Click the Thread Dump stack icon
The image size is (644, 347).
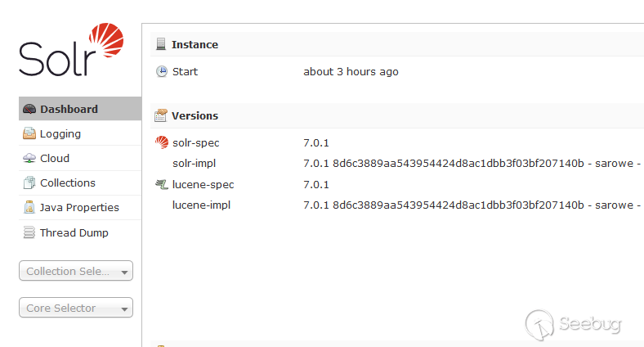(x=29, y=233)
